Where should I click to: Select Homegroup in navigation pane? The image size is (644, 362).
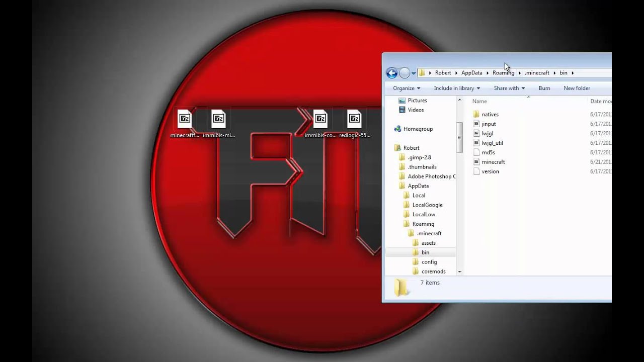tap(413, 129)
